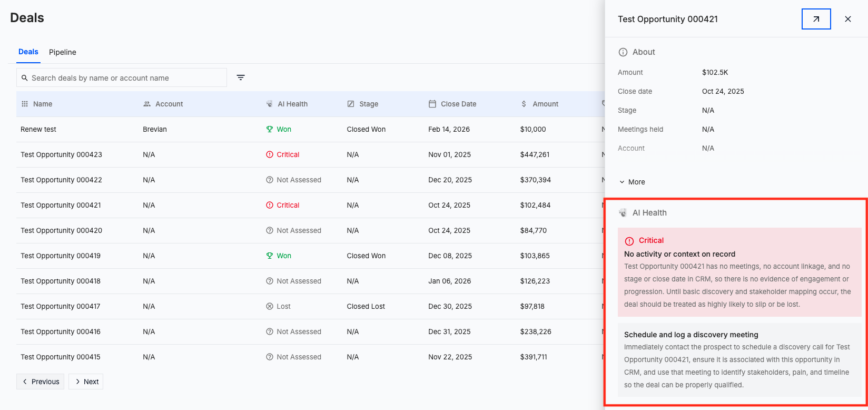Select the Deals tab
The height and width of the screenshot is (410, 868).
click(x=28, y=52)
